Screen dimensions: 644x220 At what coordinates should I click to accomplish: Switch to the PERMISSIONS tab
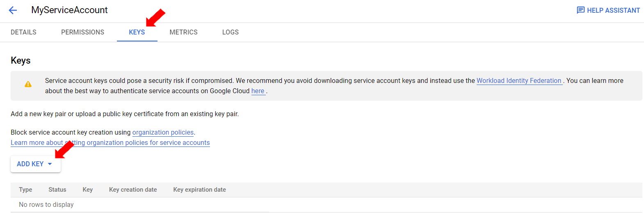pos(82,32)
